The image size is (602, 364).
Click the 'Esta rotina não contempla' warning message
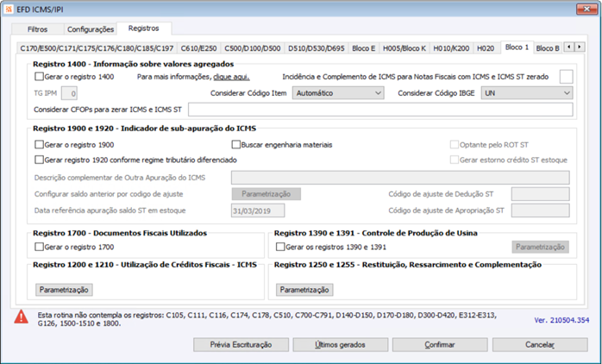coord(267,319)
